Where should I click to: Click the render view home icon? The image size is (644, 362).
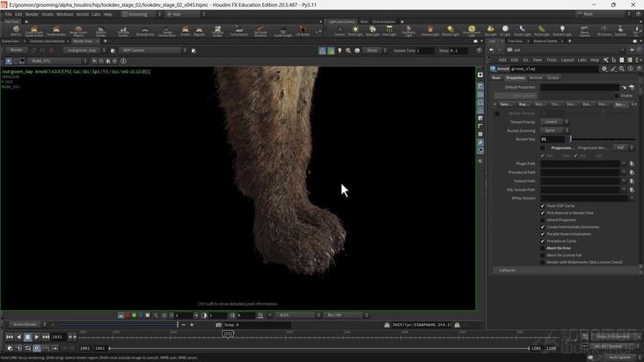(x=108, y=62)
